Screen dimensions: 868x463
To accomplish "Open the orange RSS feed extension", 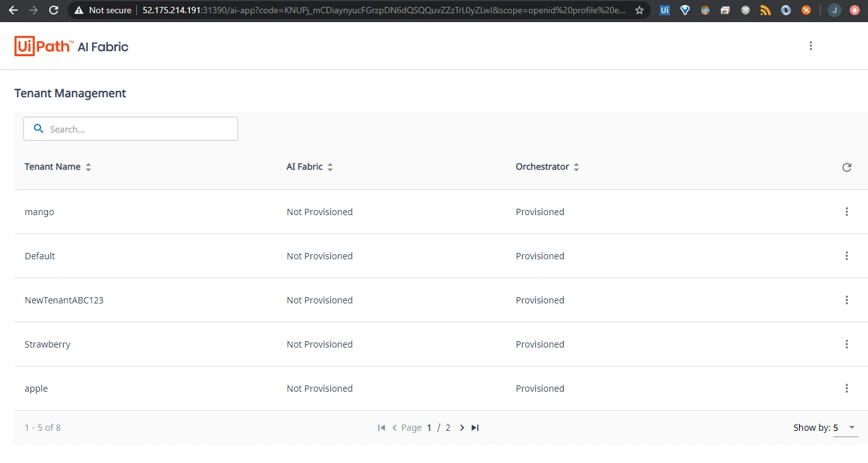I will click(x=766, y=10).
